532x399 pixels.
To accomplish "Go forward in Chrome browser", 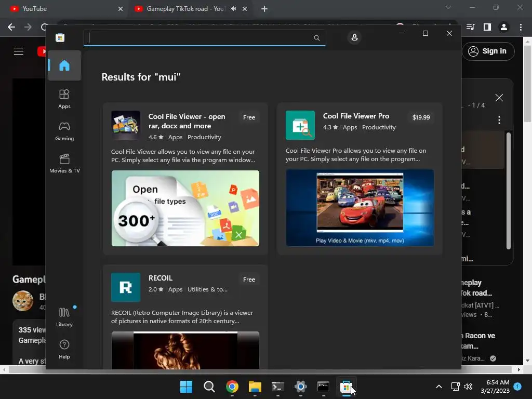I will 28,27.
